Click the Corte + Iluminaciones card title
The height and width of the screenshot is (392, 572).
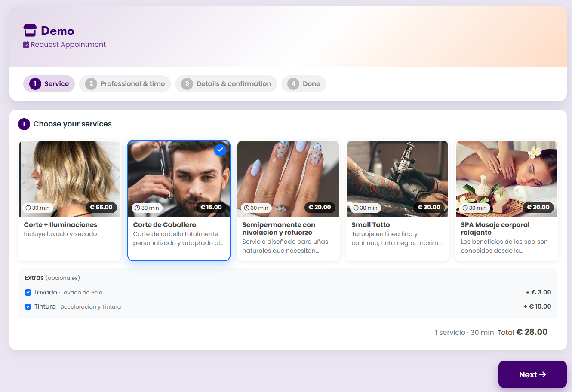pyautogui.click(x=61, y=225)
